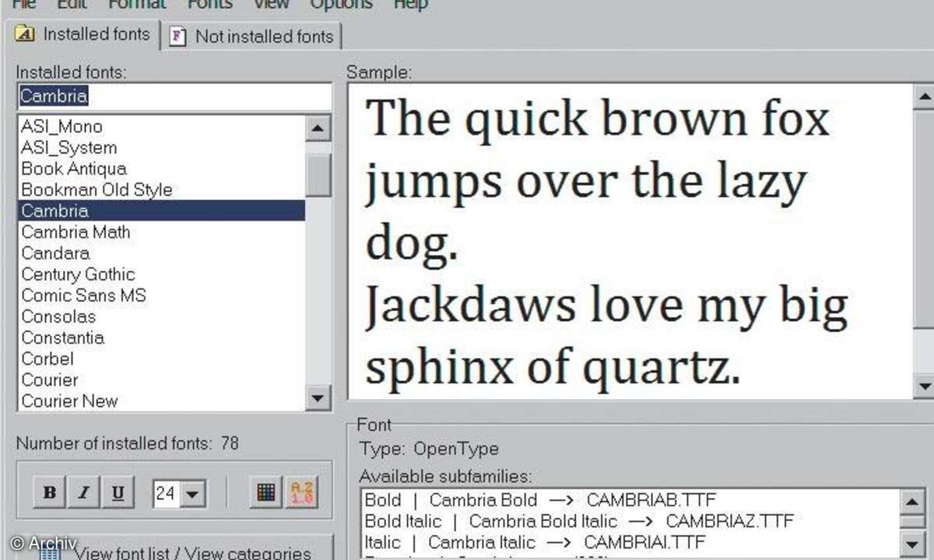Click the A.Z 1.0 sample text icon
The height and width of the screenshot is (560, 934).
click(x=300, y=492)
